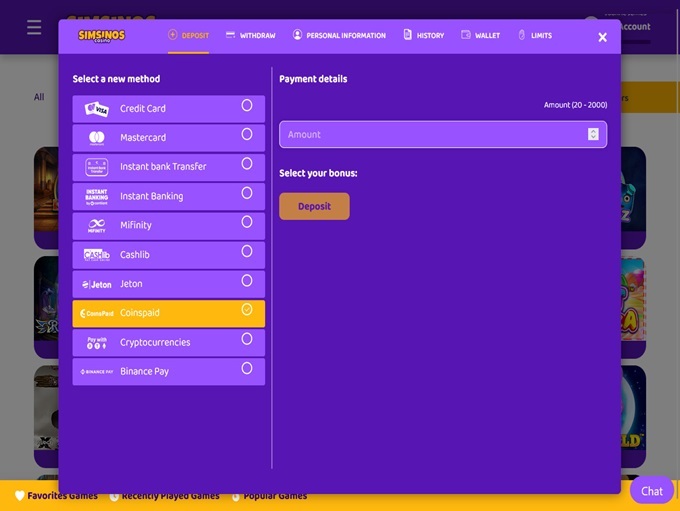Click the Binance Pay logo icon
The height and width of the screenshot is (511, 680).
click(97, 372)
